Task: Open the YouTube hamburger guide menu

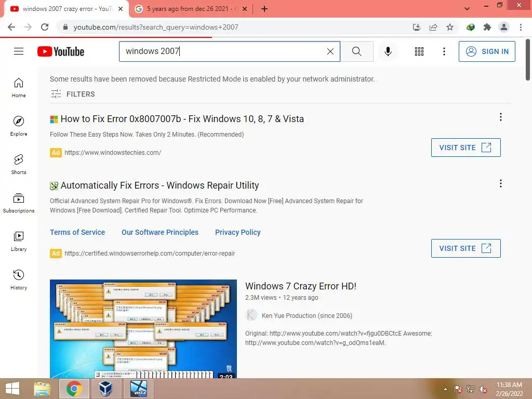Action: coord(19,51)
